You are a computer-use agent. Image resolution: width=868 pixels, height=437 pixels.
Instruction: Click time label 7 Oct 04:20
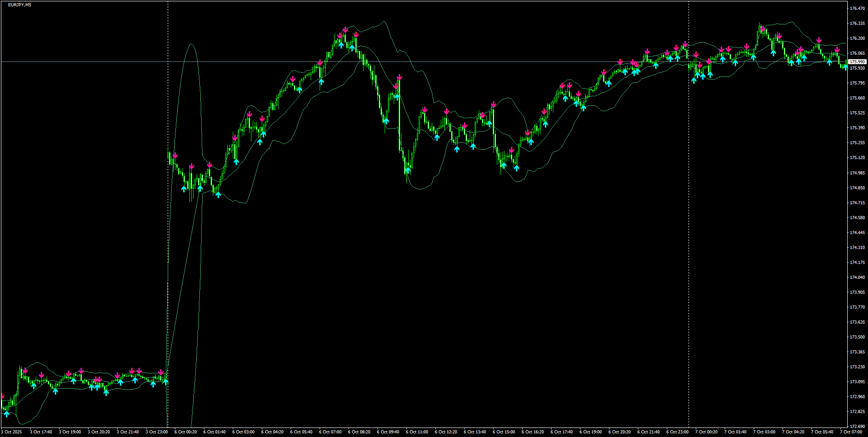tap(793, 432)
